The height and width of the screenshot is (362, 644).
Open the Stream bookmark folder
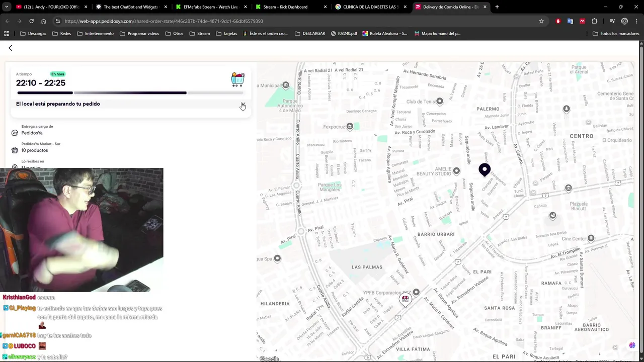[x=200, y=34]
